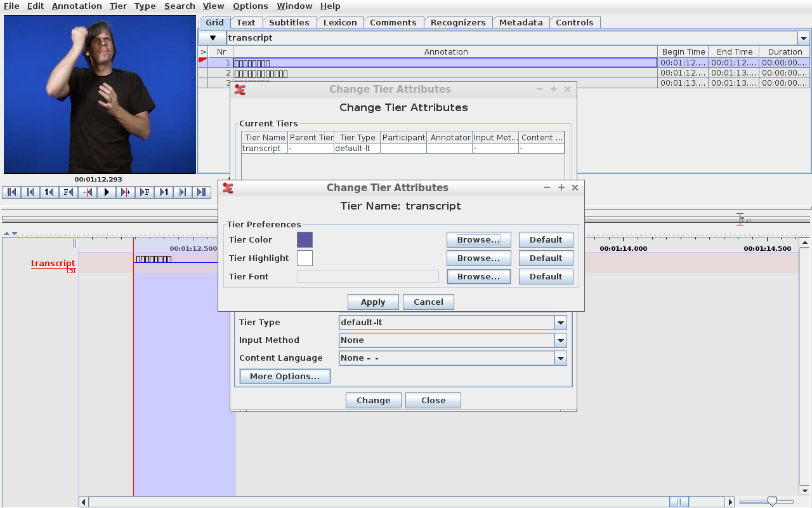Browse for a Tier Font
812x508 pixels.
[479, 277]
